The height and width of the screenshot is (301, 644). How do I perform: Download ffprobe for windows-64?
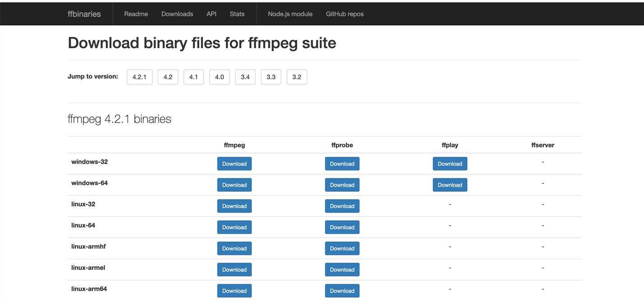click(342, 185)
